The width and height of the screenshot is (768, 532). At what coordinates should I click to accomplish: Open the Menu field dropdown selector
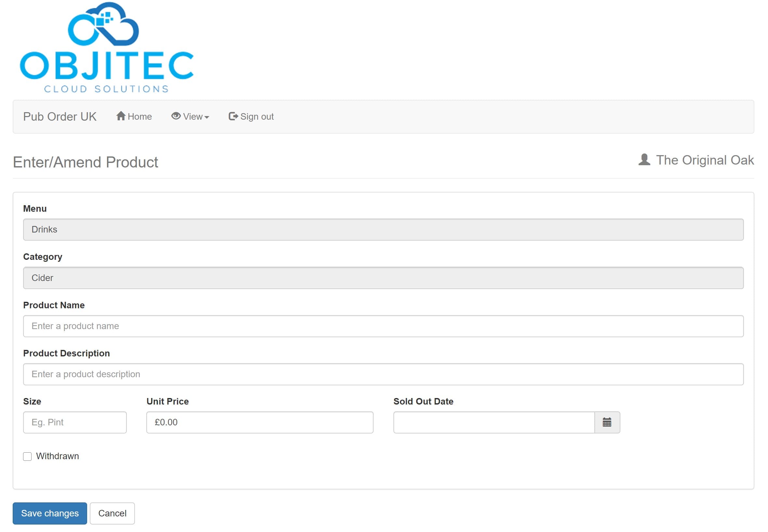pyautogui.click(x=383, y=229)
